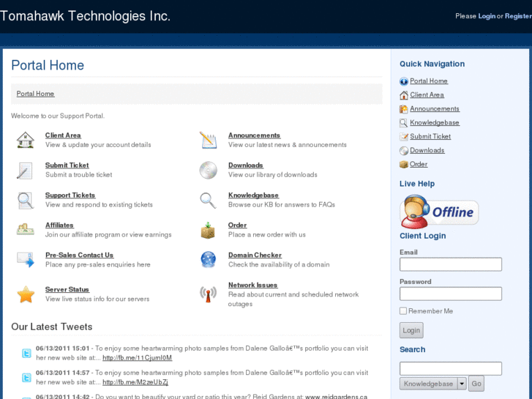Viewport: 532px width, 399px height.
Task: Open the Domain Checker heading link
Action: click(x=255, y=255)
